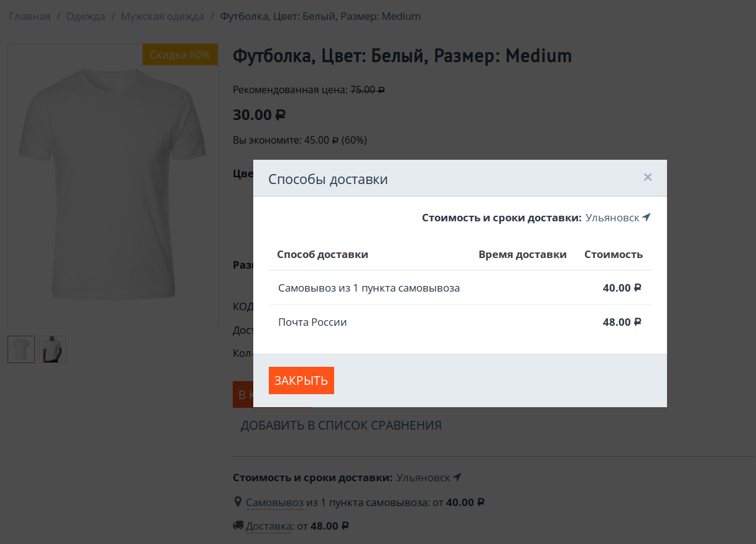
Task: Close the delivery methods dialog with X
Action: (x=648, y=177)
